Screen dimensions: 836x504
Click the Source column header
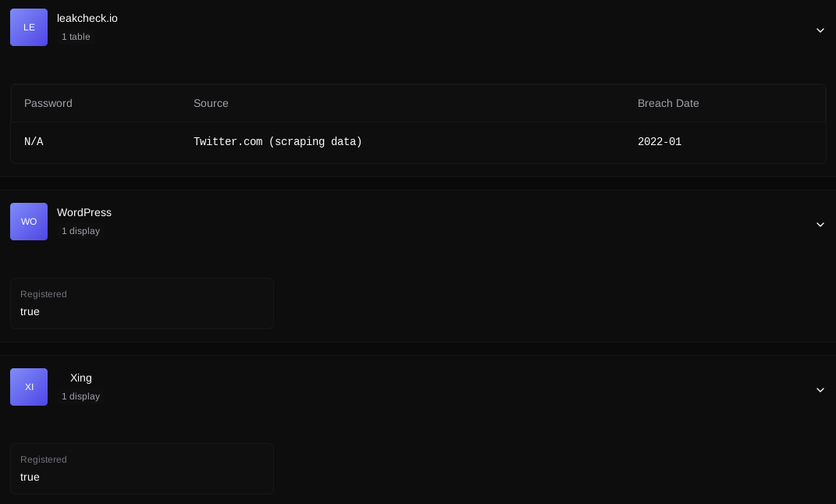click(x=211, y=103)
